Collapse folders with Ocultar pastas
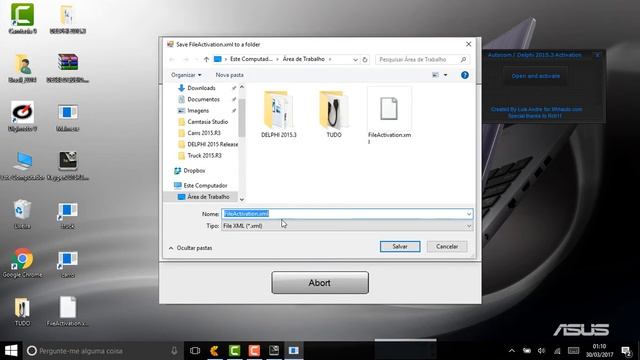Viewport: 640px width, 360px height. (191, 248)
